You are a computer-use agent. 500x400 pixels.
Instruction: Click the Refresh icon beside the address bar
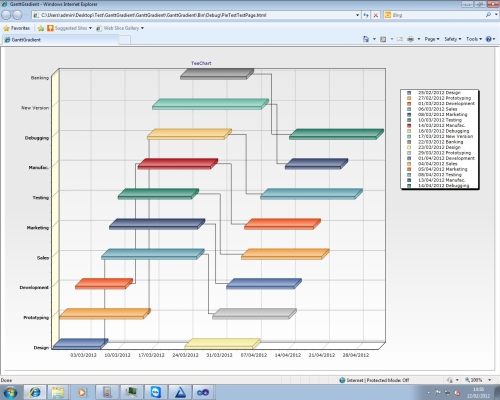(x=366, y=15)
